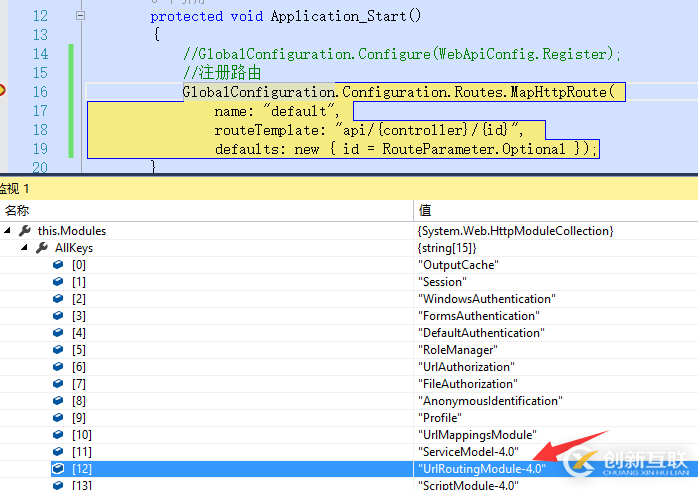Click line number 14
The width and height of the screenshot is (698, 490).
click(41, 54)
